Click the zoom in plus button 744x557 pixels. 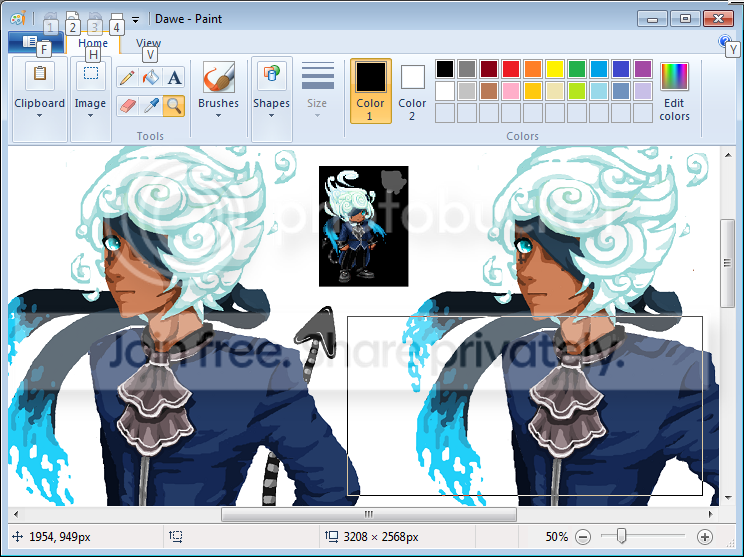(x=704, y=537)
